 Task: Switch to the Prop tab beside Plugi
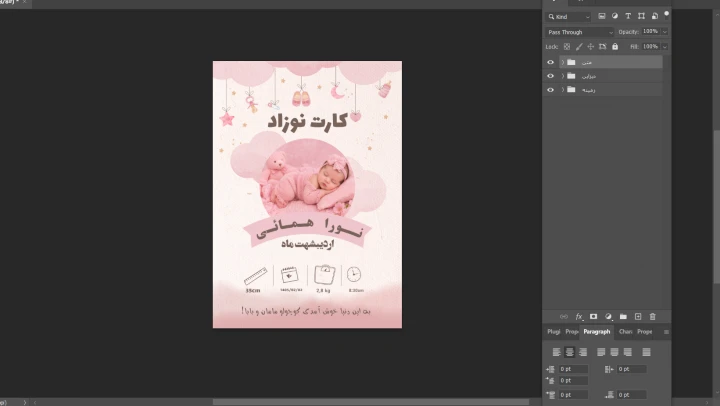coord(572,332)
